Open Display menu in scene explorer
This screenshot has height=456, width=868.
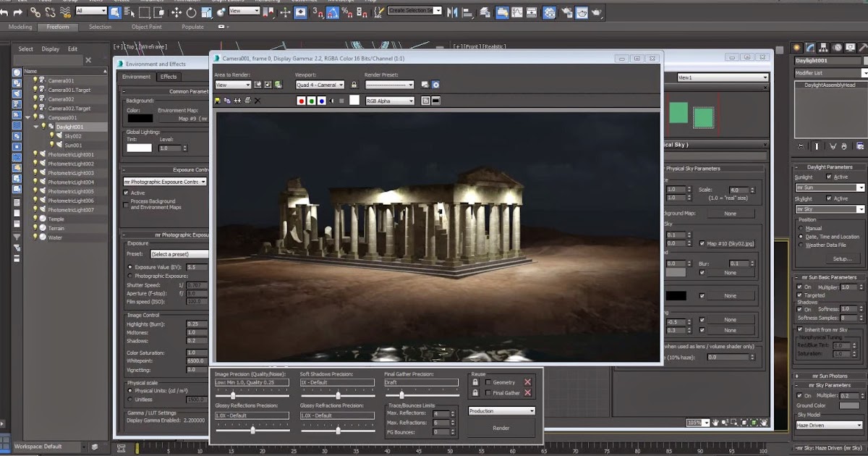50,49
